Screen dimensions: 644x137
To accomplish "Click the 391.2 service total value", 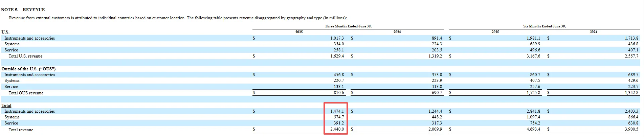I will click(338, 123).
